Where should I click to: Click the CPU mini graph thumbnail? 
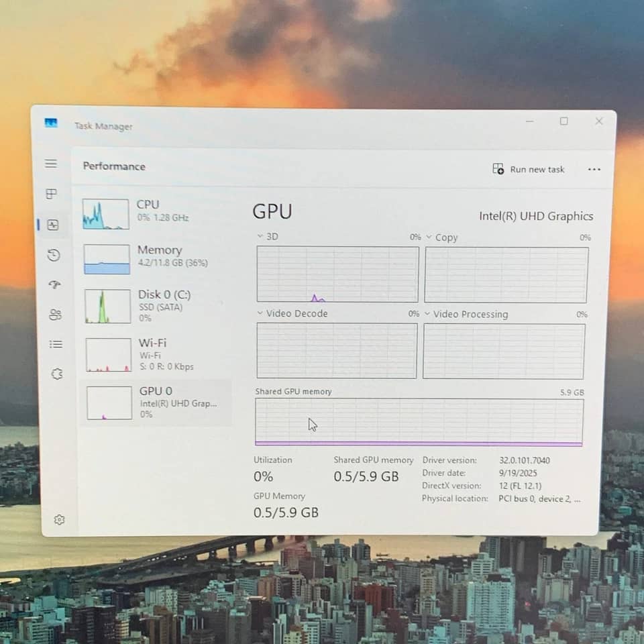[x=105, y=214]
